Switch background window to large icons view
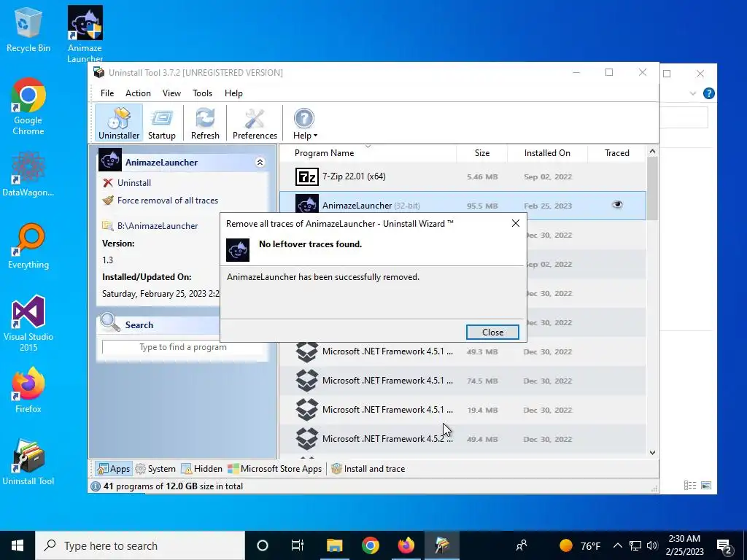Screen dimensions: 747x560 point(706,485)
